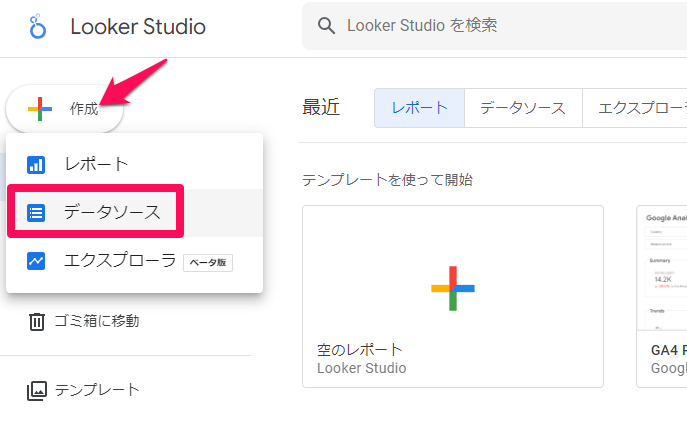Screen dimensions: 687x435
Task: Click the テンプレート gallery icon in sidebar
Action: (37, 390)
